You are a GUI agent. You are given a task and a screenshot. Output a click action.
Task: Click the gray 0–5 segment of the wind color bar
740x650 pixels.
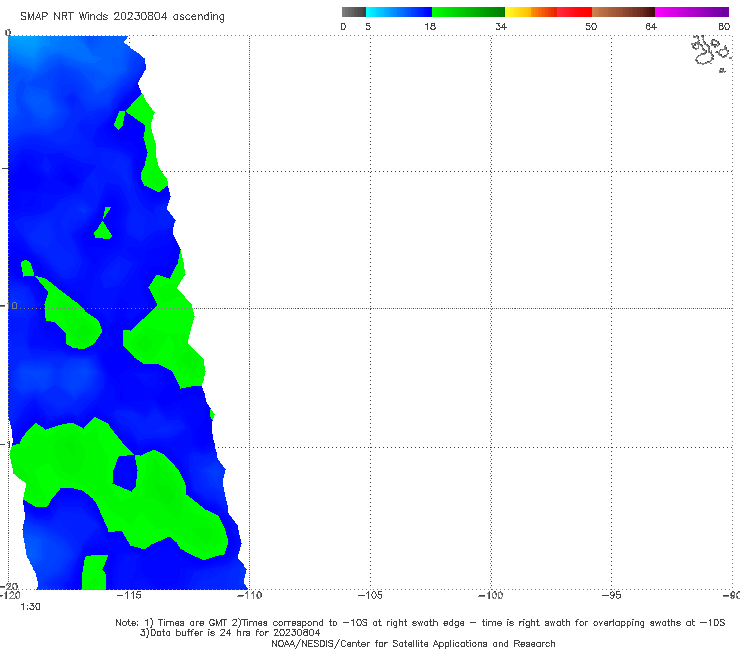click(x=353, y=12)
